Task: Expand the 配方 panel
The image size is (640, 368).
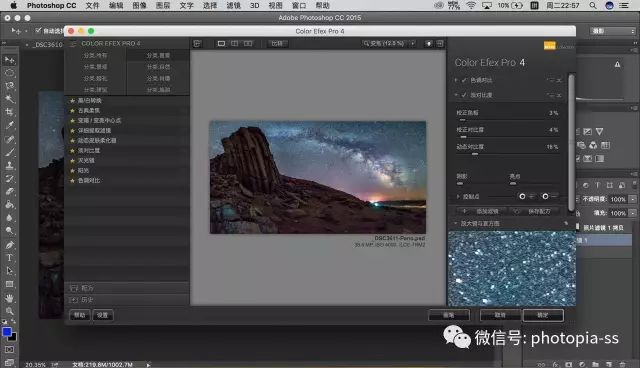Action: click(127, 288)
